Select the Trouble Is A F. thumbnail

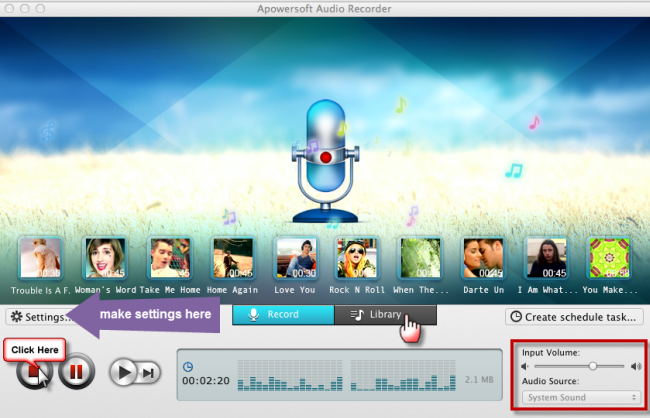click(40, 258)
